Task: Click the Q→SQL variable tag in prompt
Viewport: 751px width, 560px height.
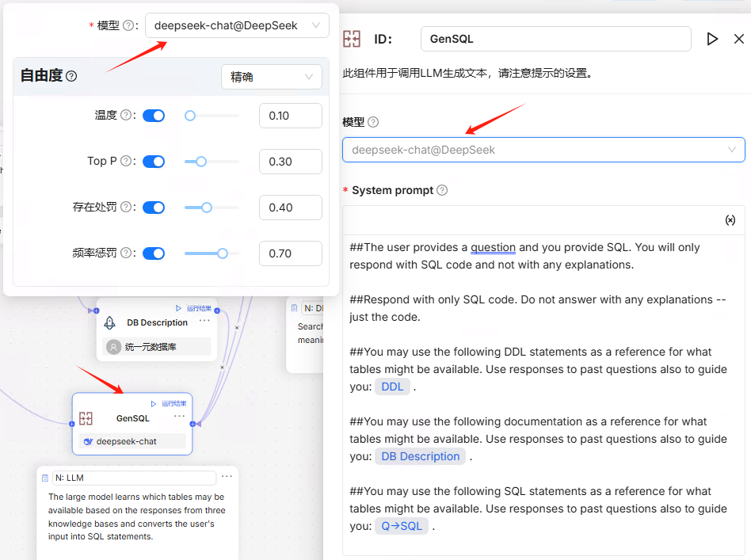Action: tap(402, 526)
